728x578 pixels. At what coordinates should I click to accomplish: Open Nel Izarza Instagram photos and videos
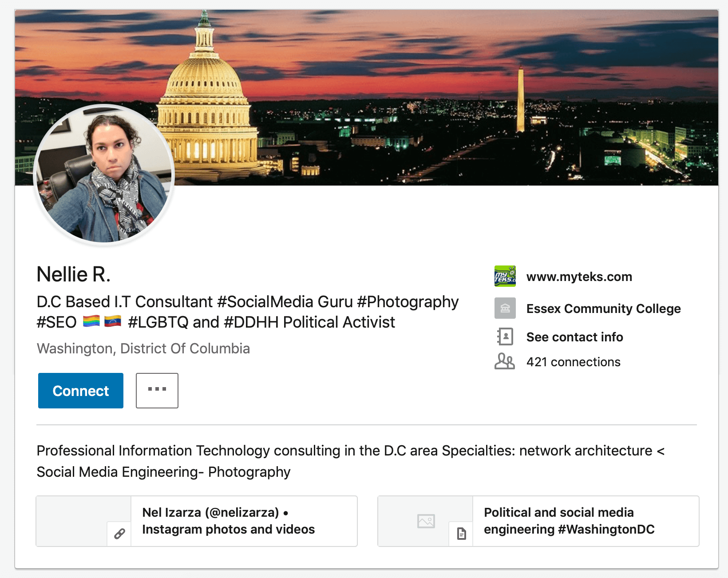[228, 521]
